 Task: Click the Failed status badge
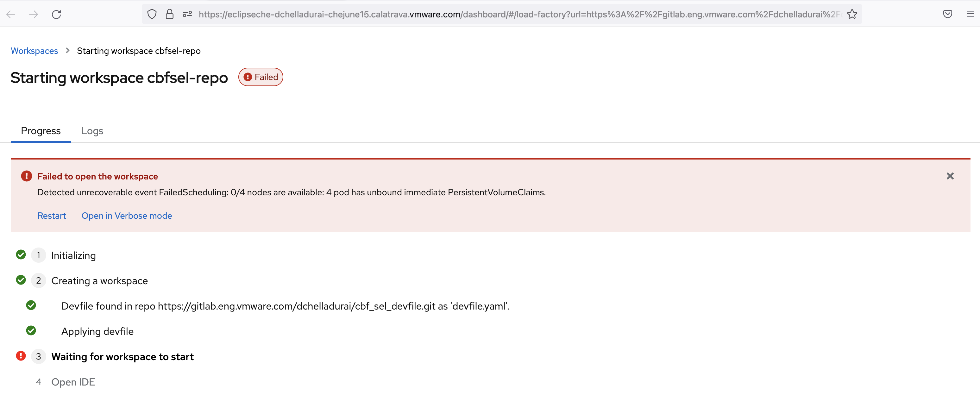(261, 77)
